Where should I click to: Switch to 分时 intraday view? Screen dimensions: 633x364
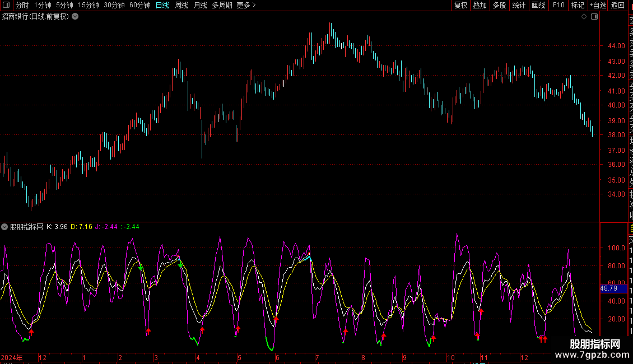22,5
